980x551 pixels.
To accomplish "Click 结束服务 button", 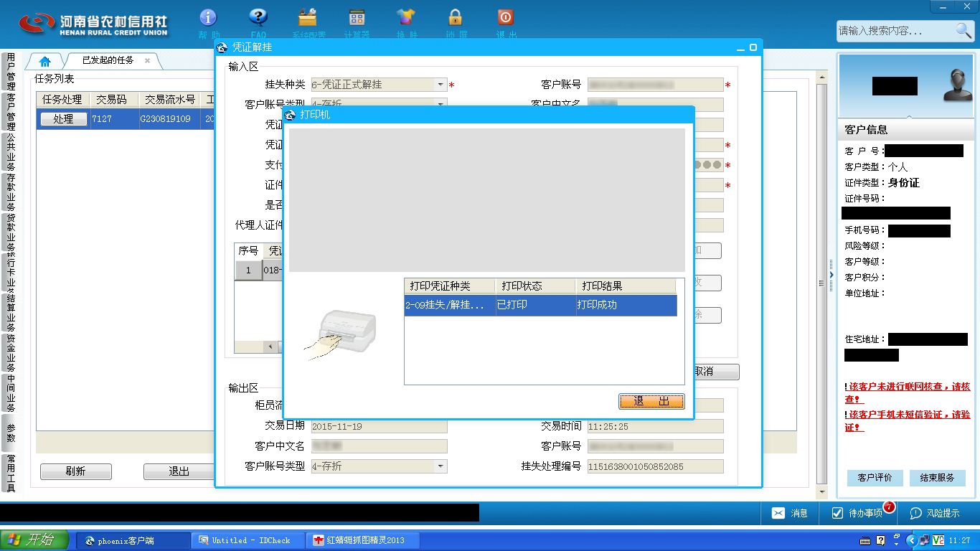I will tap(938, 478).
